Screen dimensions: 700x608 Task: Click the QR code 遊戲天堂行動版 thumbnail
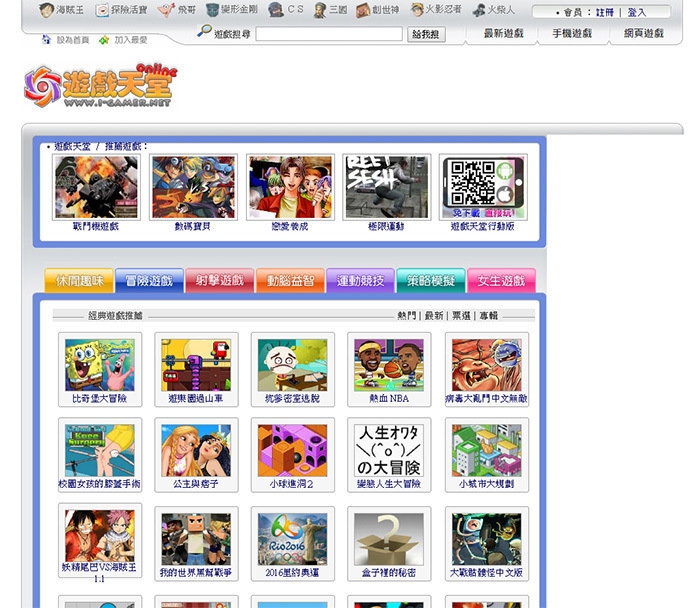482,187
